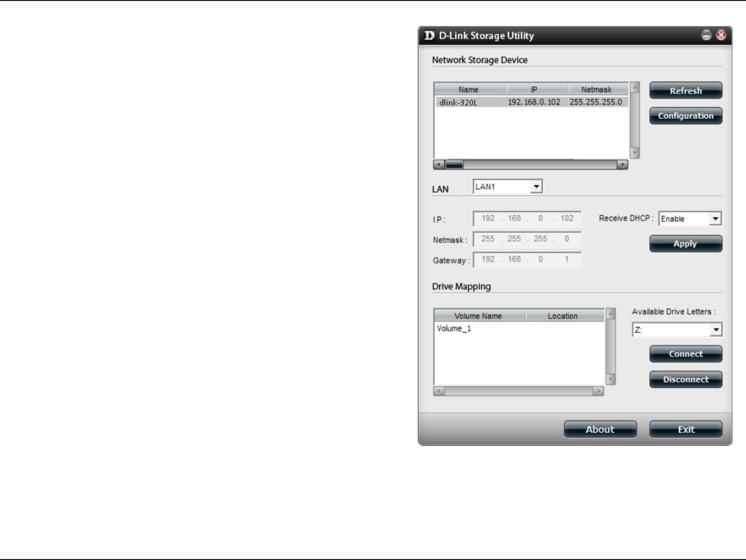Viewport: 746px width, 560px height.
Task: Click the Volume Name column header
Action: (x=479, y=315)
